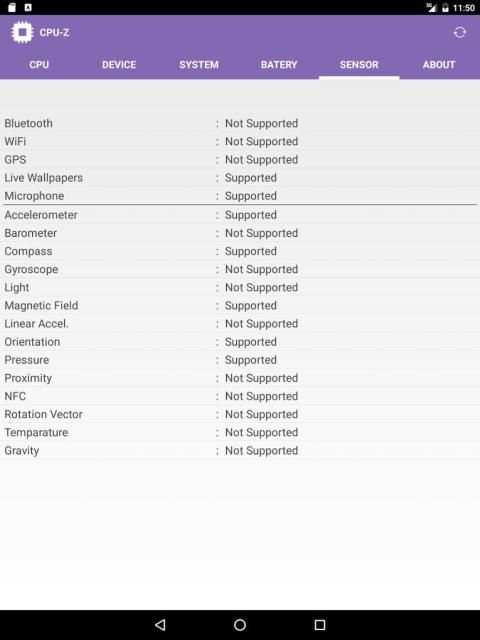This screenshot has height=640, width=480.
Task: Tap the signal strength status icon
Action: [x=431, y=7]
